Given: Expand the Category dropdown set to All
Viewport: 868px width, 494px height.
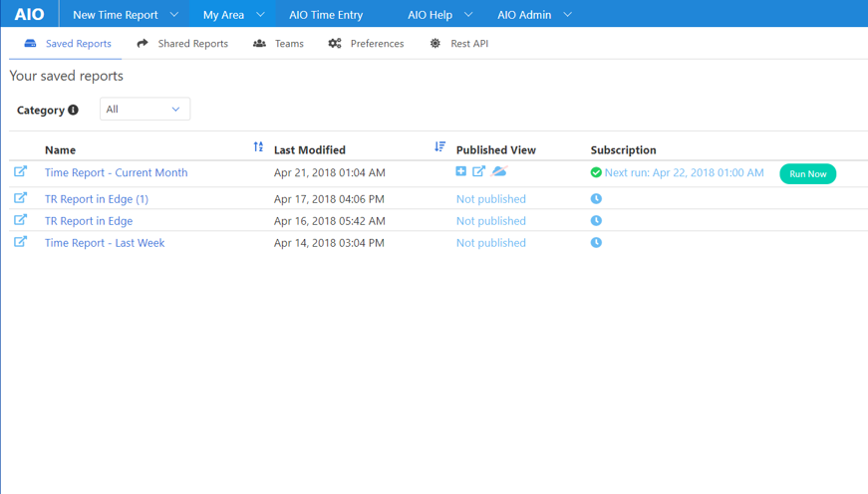Looking at the screenshot, I should pyautogui.click(x=145, y=110).
